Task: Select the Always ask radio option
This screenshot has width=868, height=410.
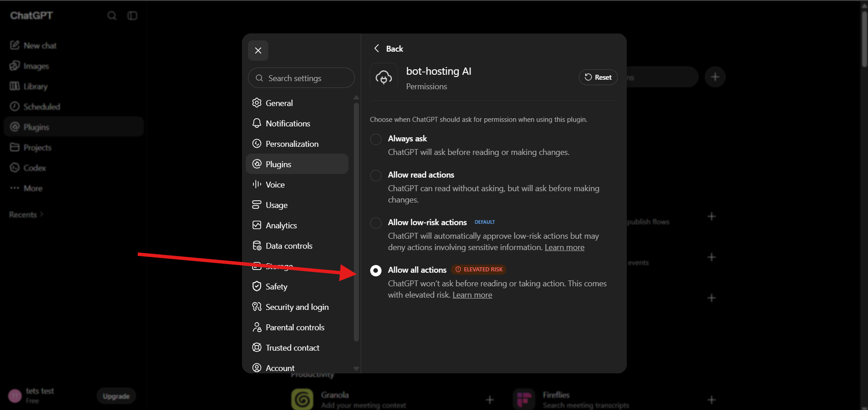Action: click(x=376, y=139)
